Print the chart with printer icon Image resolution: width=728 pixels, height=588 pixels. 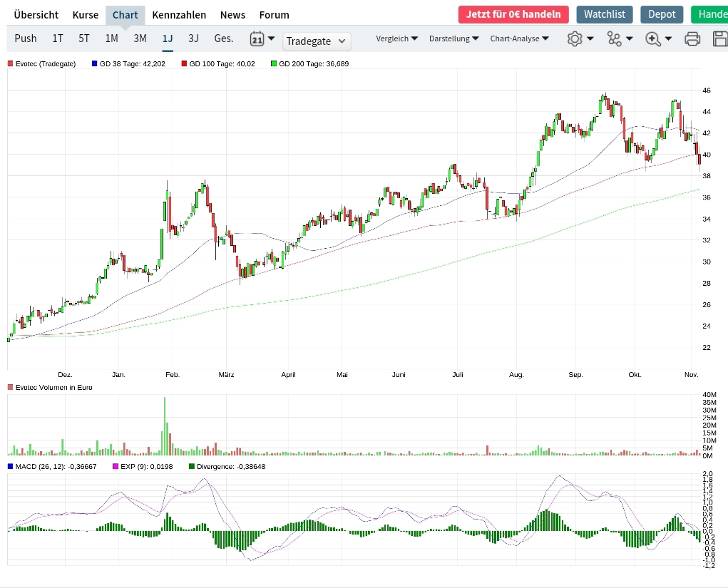(x=692, y=38)
